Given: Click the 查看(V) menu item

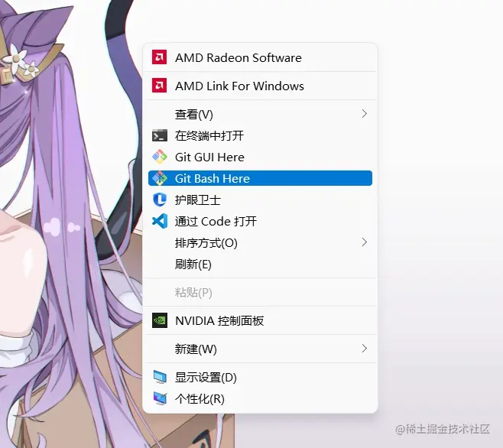Looking at the screenshot, I should (x=260, y=114).
